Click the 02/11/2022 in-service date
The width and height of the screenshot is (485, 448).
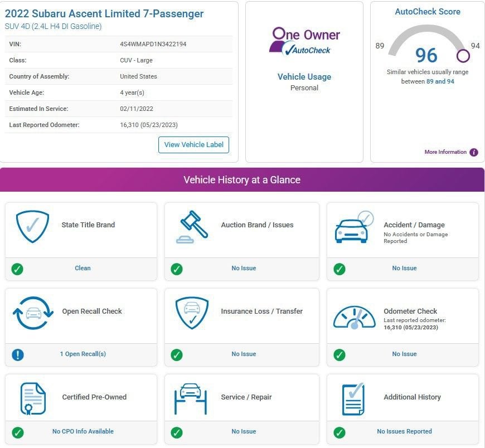click(137, 109)
